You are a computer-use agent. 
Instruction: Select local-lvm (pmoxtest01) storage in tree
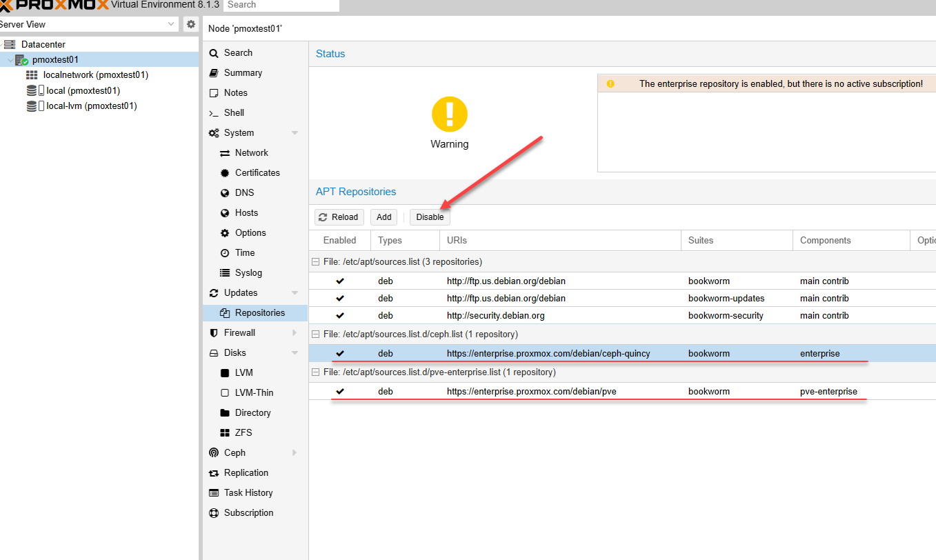(91, 106)
